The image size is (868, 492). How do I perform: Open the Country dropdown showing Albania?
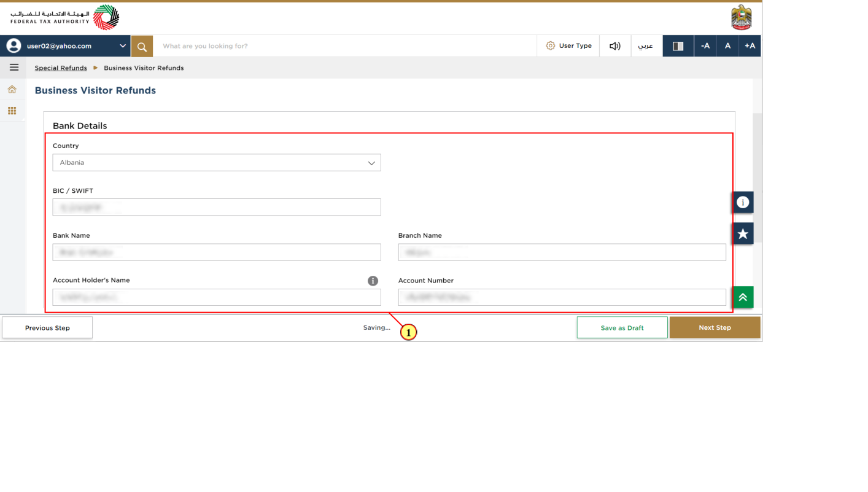217,163
